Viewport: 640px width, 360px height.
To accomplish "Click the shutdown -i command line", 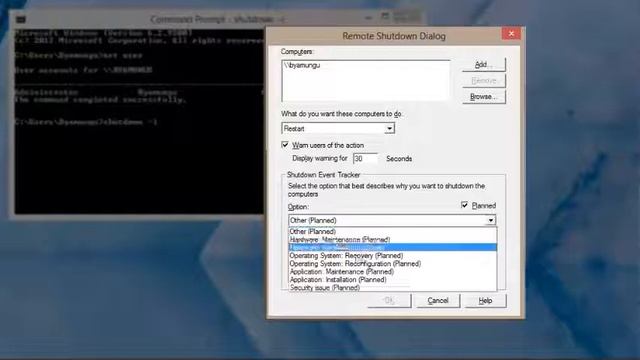I will pyautogui.click(x=86, y=122).
